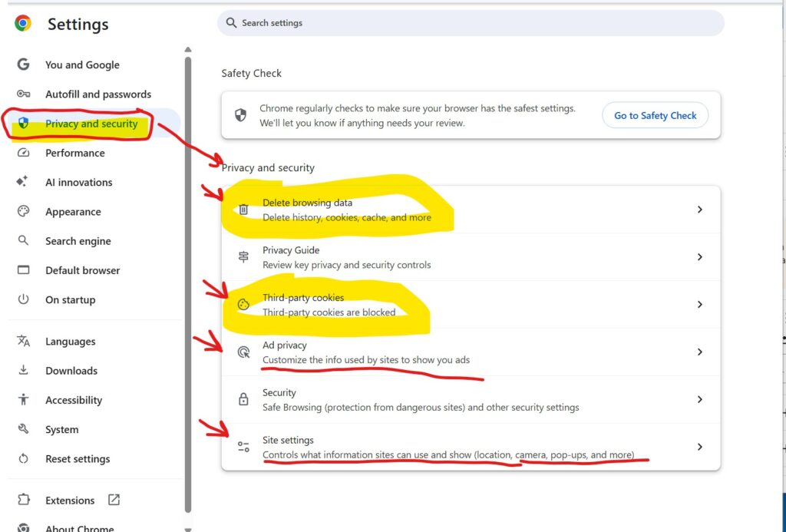Click the search icon in Search settings bar

click(231, 22)
